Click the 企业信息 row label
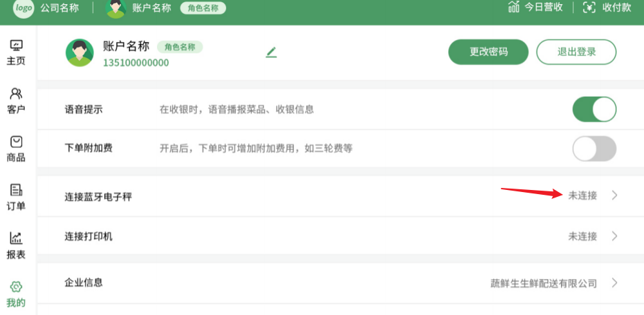Screen dimensions: 644x315 (x=84, y=283)
